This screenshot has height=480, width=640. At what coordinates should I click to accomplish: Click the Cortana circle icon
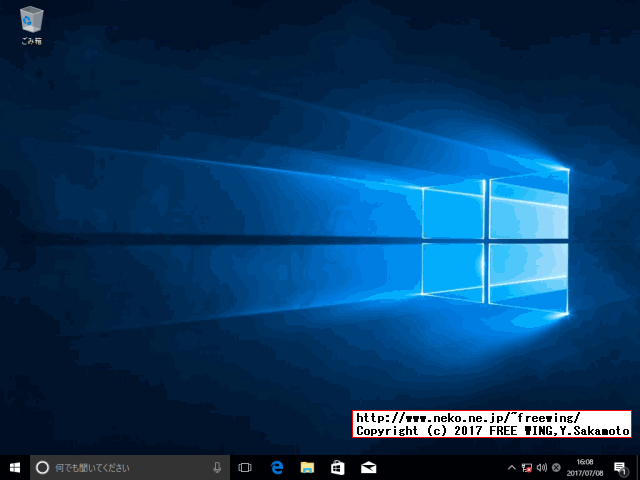pyautogui.click(x=42, y=467)
